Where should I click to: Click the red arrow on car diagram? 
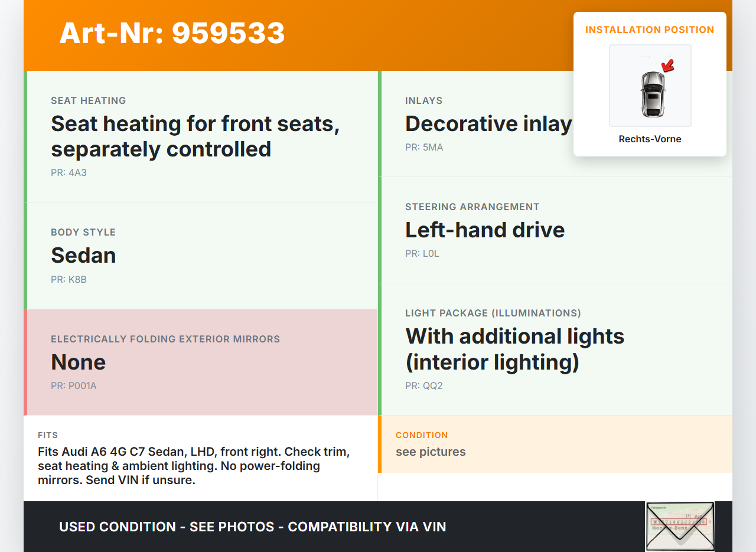point(668,65)
